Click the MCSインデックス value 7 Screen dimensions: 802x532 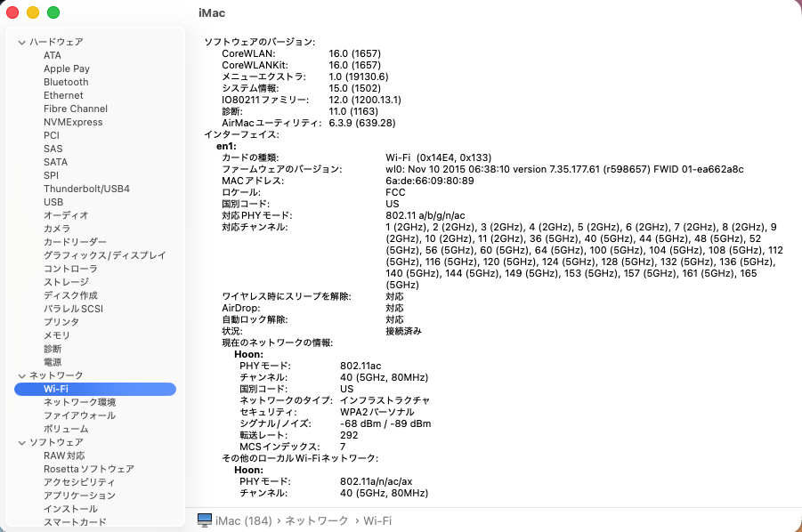pyautogui.click(x=343, y=447)
